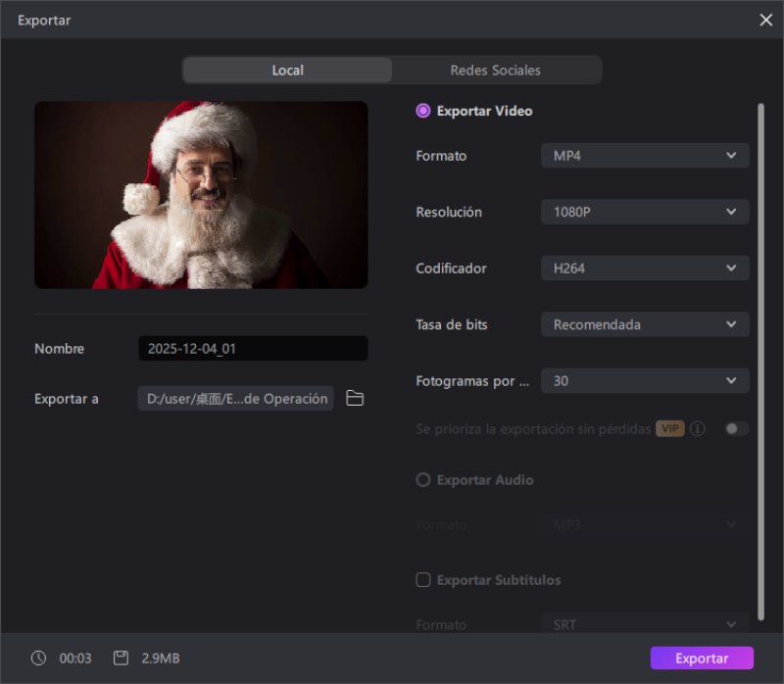Select the Local tab
The width and height of the screenshot is (784, 684).
point(287,70)
